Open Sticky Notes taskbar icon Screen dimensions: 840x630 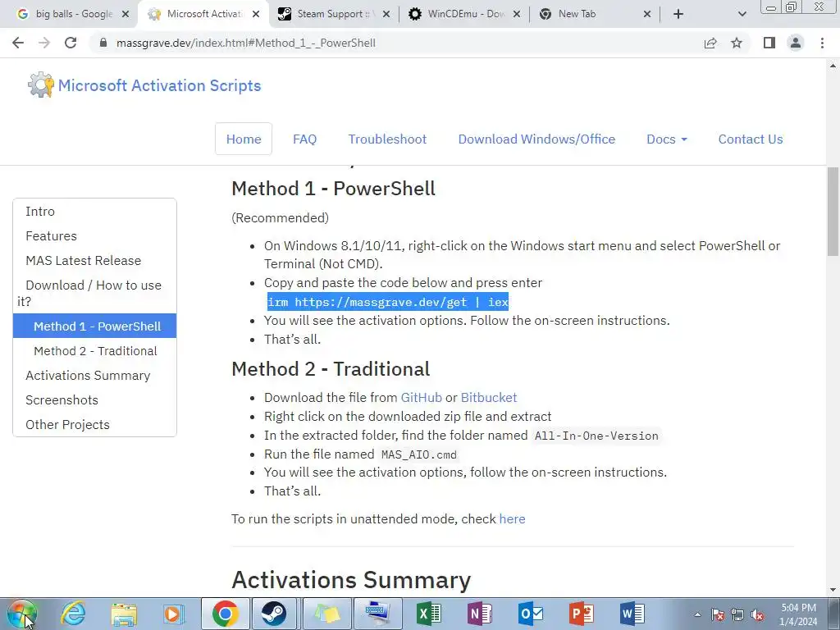327,614
